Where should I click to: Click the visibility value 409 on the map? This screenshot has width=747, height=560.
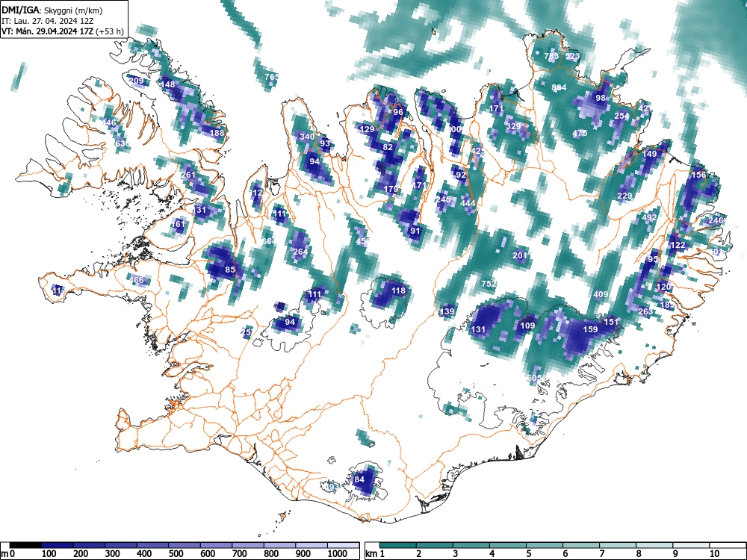tap(601, 294)
